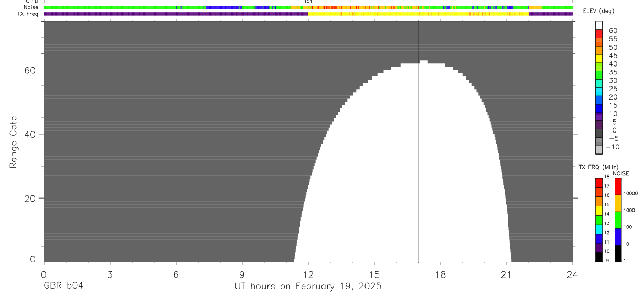The image size is (644, 297).
Task: Click the Noise color strip above the plot
Action: [308, 8]
